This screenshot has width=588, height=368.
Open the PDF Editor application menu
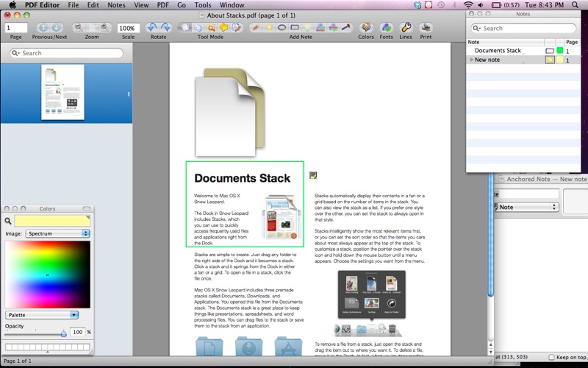pos(42,5)
